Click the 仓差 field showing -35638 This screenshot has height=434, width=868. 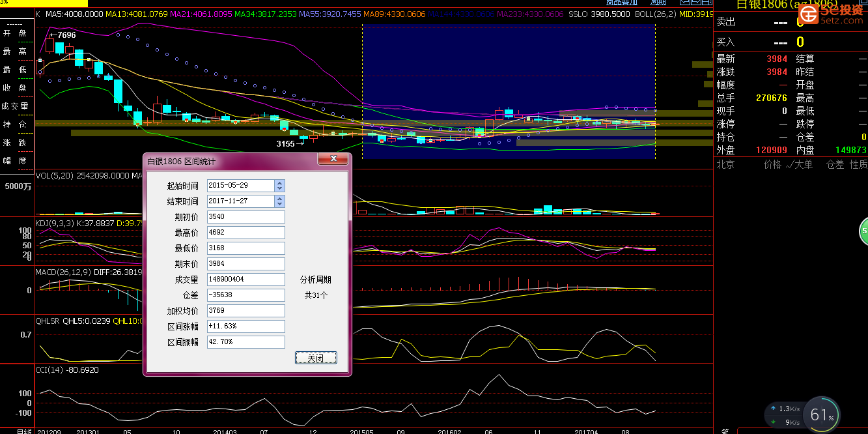(246, 295)
